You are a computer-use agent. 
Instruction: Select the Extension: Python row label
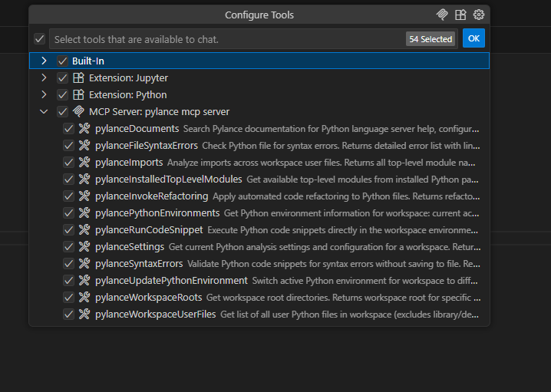tap(128, 95)
